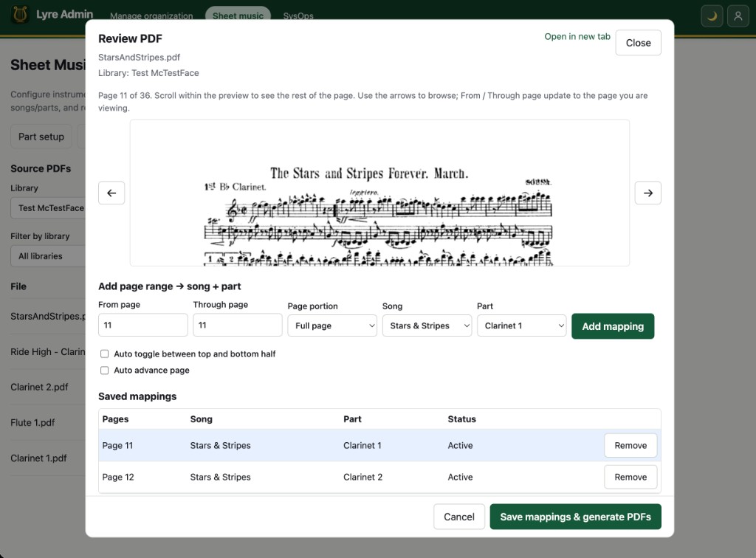Click the Through page input field
756x558 pixels.
point(237,325)
